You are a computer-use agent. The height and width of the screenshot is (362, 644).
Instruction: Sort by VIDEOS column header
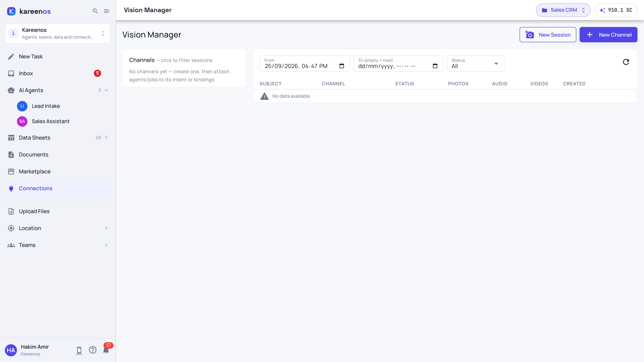[x=539, y=84]
